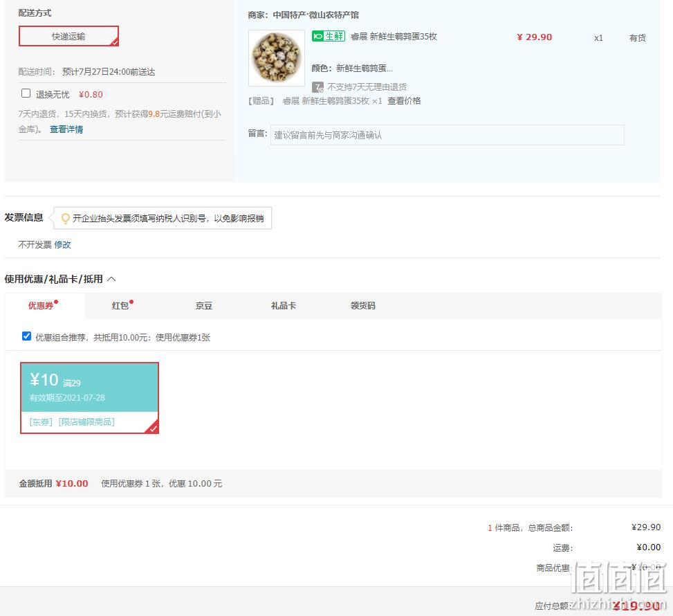
Task: Select the ¥10 满29 coupon card
Action: [x=90, y=398]
